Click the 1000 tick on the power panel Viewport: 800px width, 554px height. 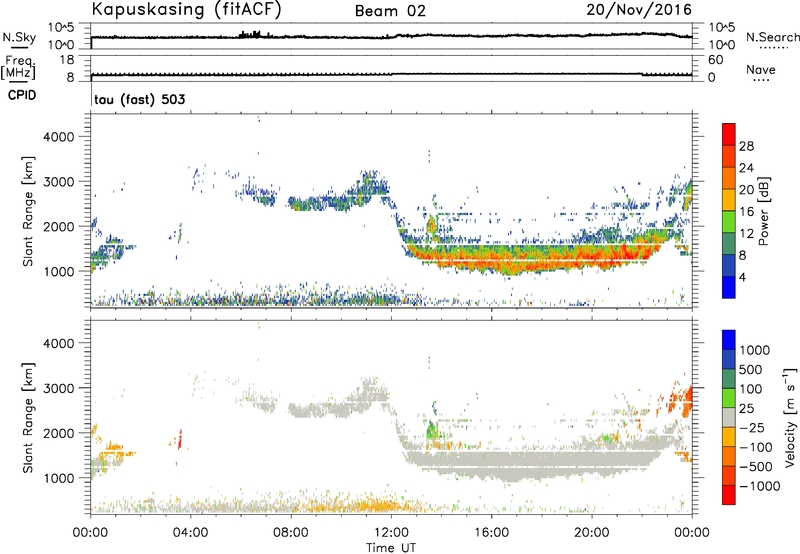pyautogui.click(x=59, y=271)
